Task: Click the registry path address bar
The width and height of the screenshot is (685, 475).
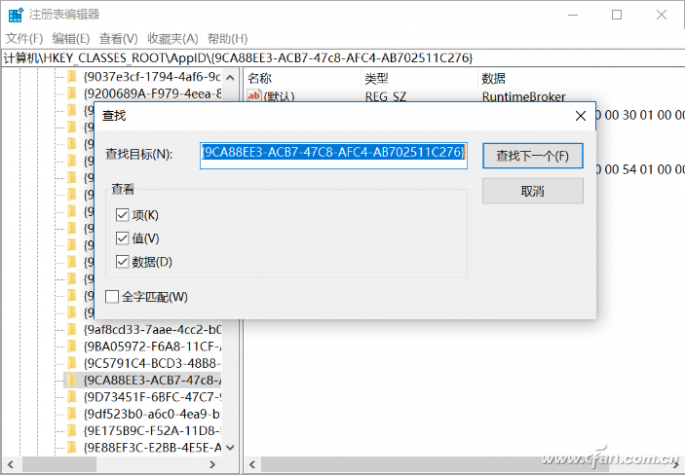Action: (342, 57)
